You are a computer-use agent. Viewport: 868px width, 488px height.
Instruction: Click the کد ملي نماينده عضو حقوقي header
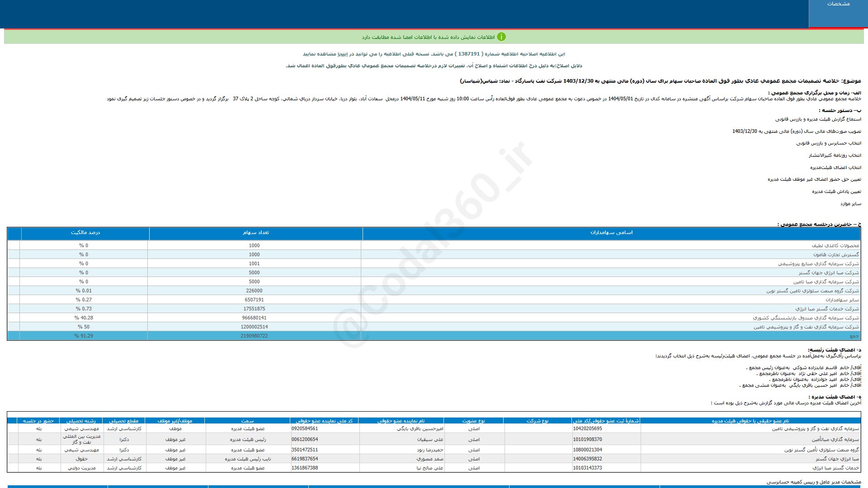tap(325, 421)
